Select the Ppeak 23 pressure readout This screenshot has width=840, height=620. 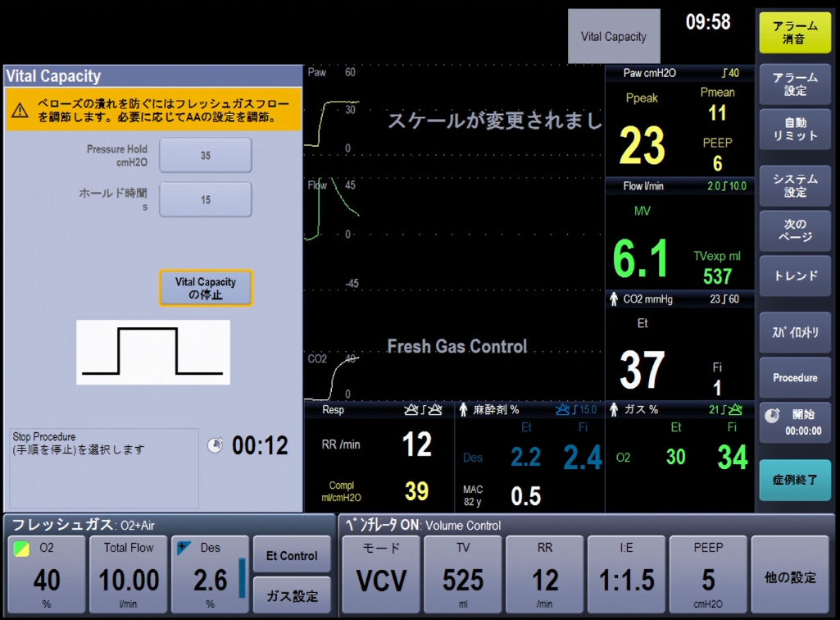642,145
